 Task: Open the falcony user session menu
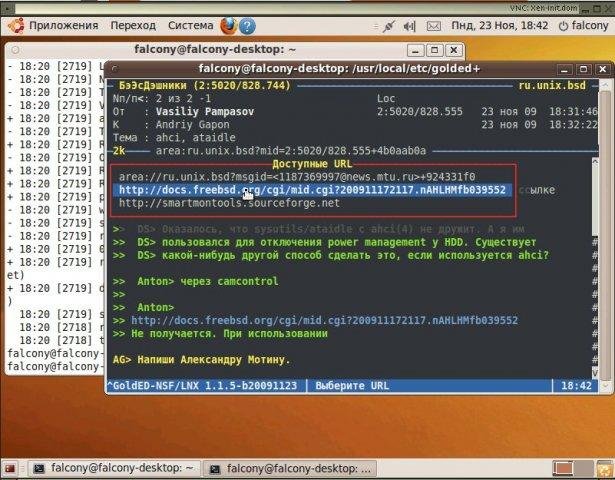pos(584,25)
